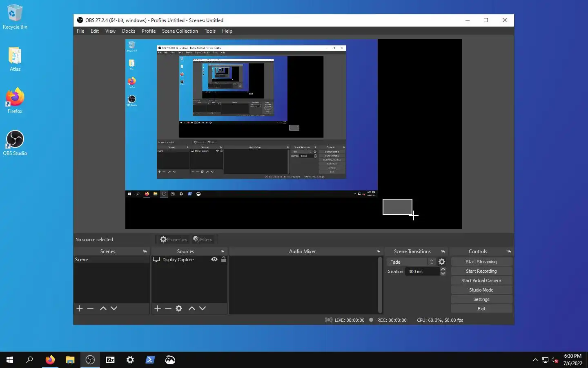Open the Fade transition dropdown
588x368 pixels.
411,262
